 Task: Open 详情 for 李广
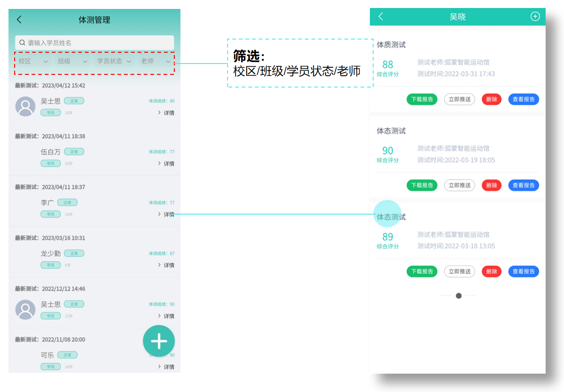click(166, 215)
